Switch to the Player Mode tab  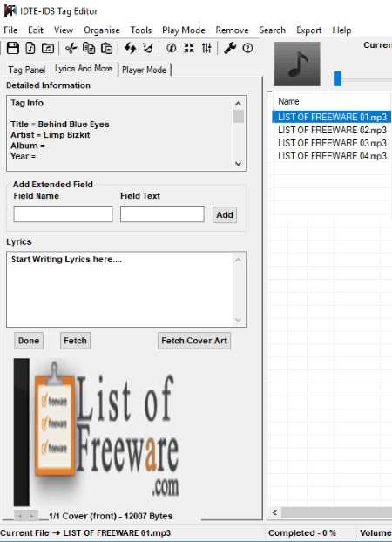click(144, 70)
